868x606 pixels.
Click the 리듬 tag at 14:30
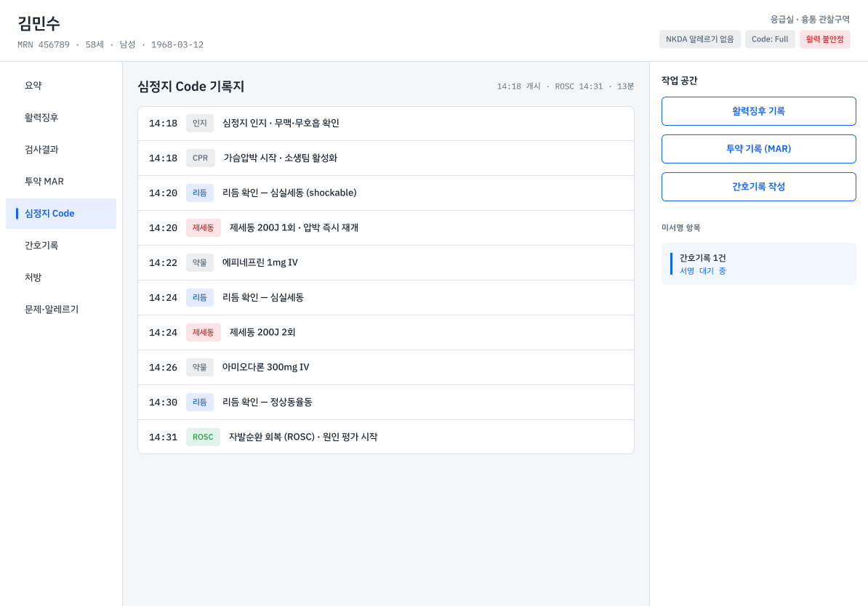pos(200,403)
